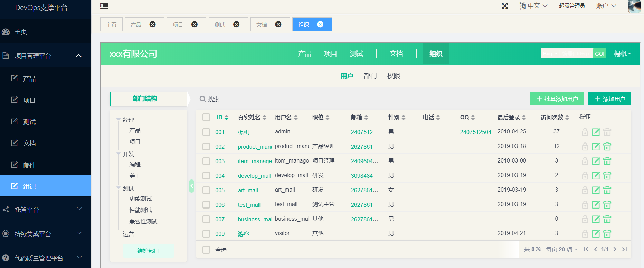Collapse the 项目管理平台 sidebar section
Image resolution: width=644 pixels, height=268 pixels.
[x=78, y=56]
